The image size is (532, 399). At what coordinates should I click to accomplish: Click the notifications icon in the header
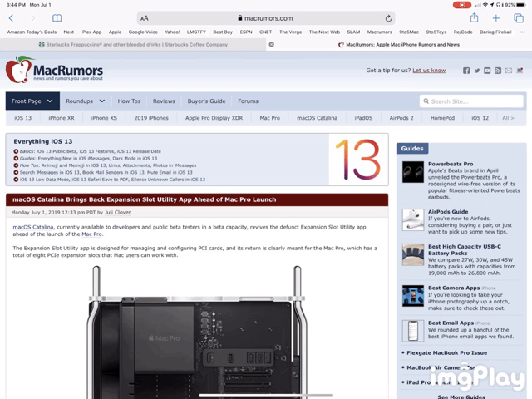point(520,70)
